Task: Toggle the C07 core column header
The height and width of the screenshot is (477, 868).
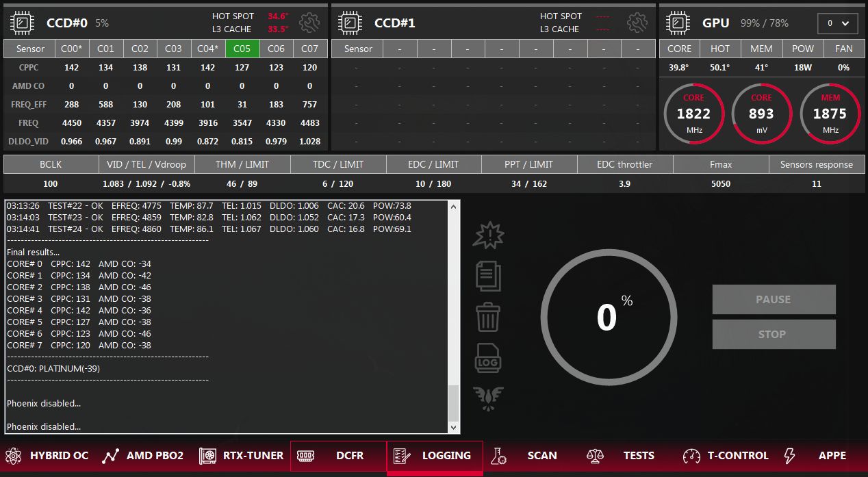Action: [310, 49]
